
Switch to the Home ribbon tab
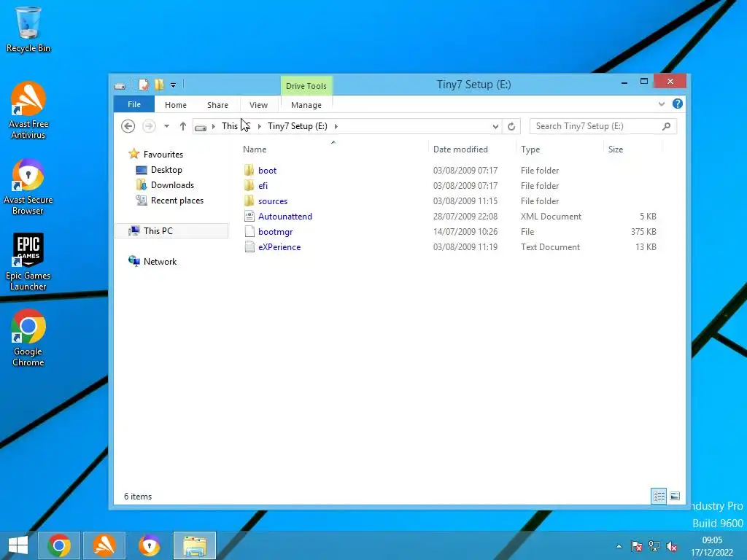click(176, 105)
